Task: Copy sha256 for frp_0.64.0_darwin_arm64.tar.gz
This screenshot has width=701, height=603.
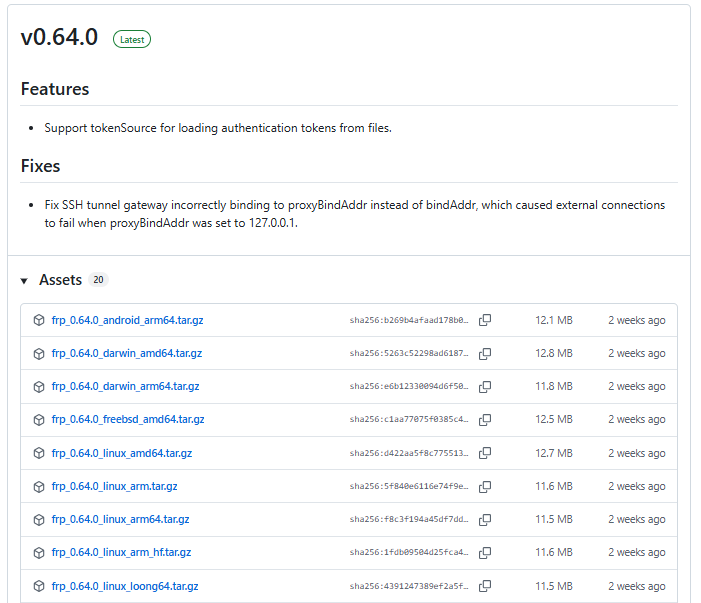Action: click(x=485, y=387)
